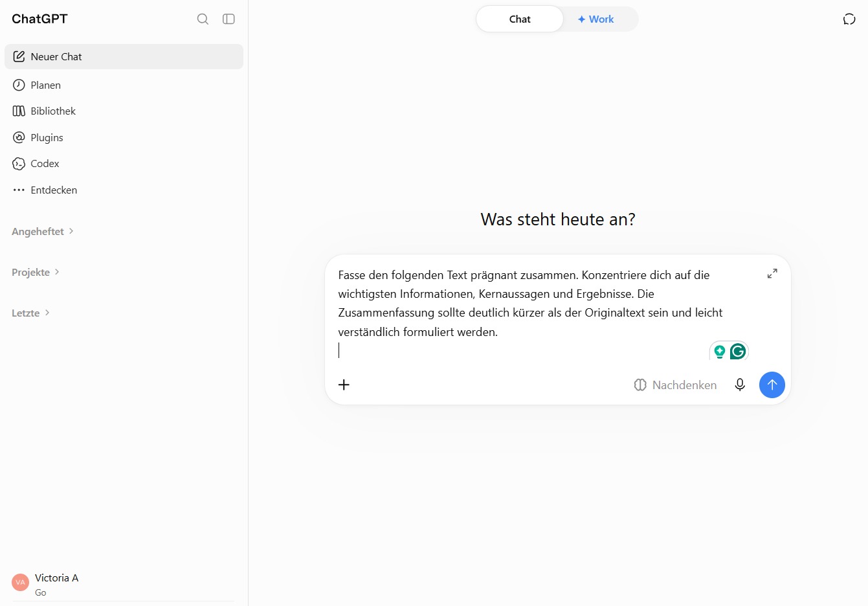The height and width of the screenshot is (606, 868).
Task: Click the heading 'Was steht heute an?'
Action: point(558,219)
